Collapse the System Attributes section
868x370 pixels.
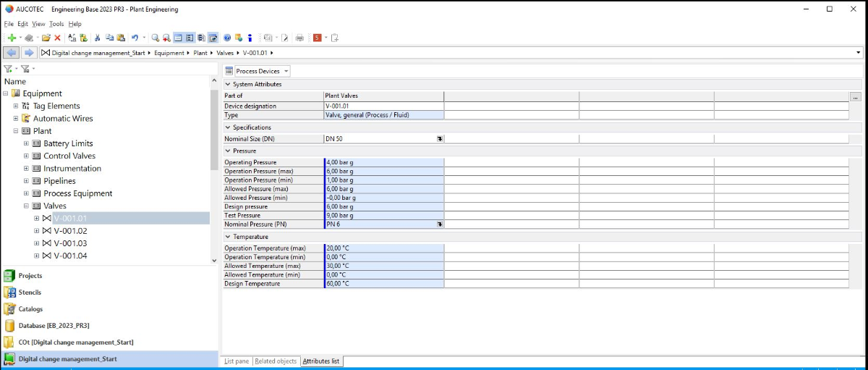point(228,85)
